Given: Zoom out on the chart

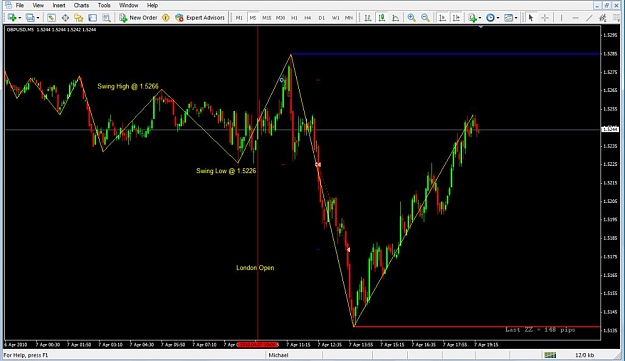Looking at the screenshot, I should click(x=425, y=18).
